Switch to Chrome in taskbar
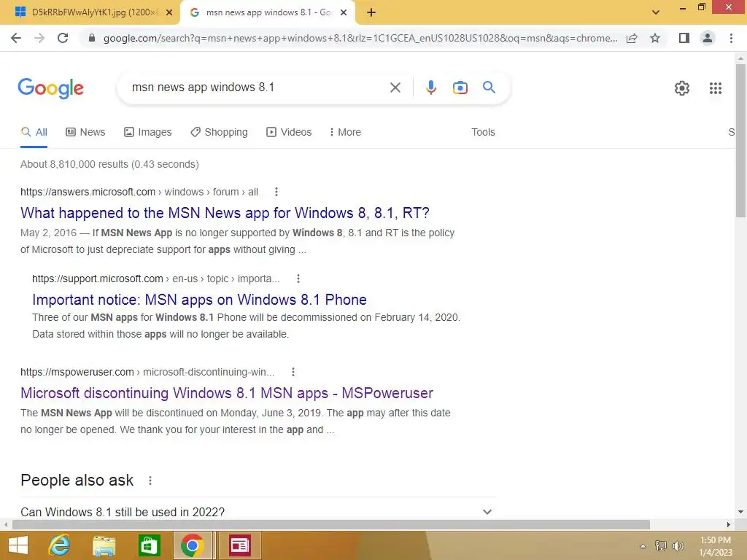 click(x=193, y=545)
